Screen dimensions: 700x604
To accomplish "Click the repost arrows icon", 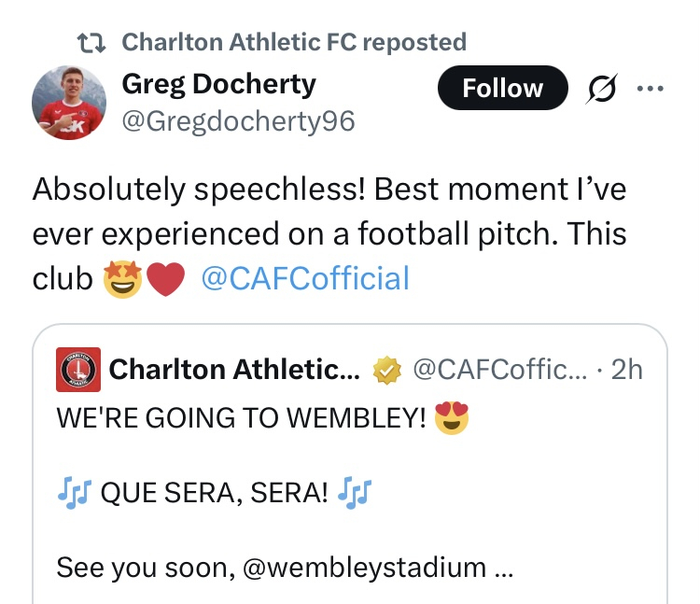I will (92, 42).
